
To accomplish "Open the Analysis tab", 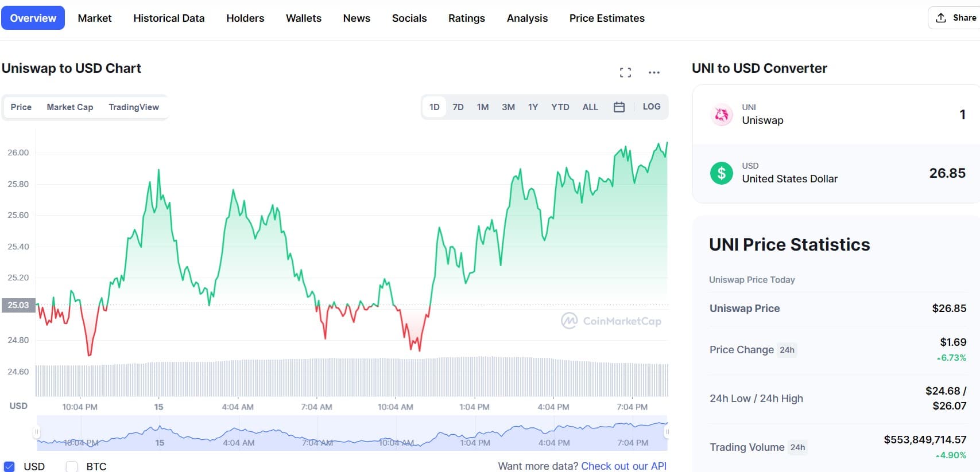I will (527, 18).
